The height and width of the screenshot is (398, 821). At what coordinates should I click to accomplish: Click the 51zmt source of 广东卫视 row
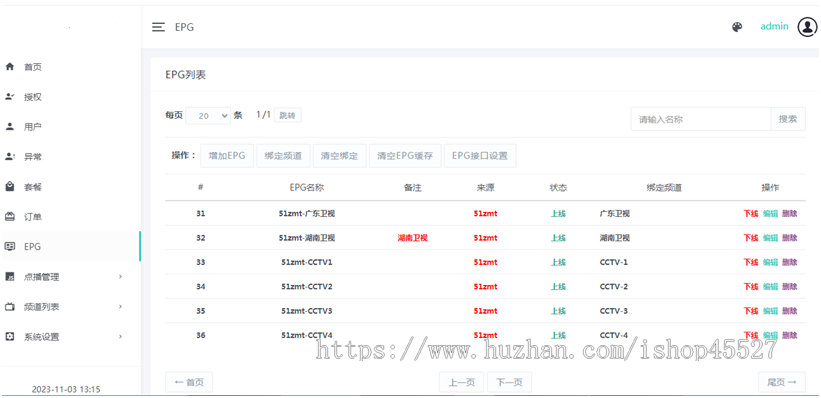click(485, 214)
